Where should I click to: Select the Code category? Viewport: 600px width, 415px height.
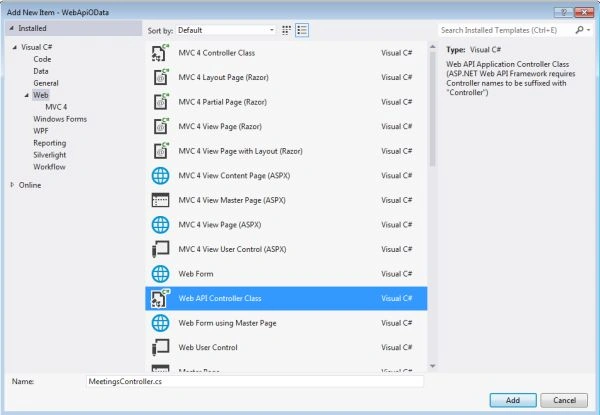click(x=42, y=59)
